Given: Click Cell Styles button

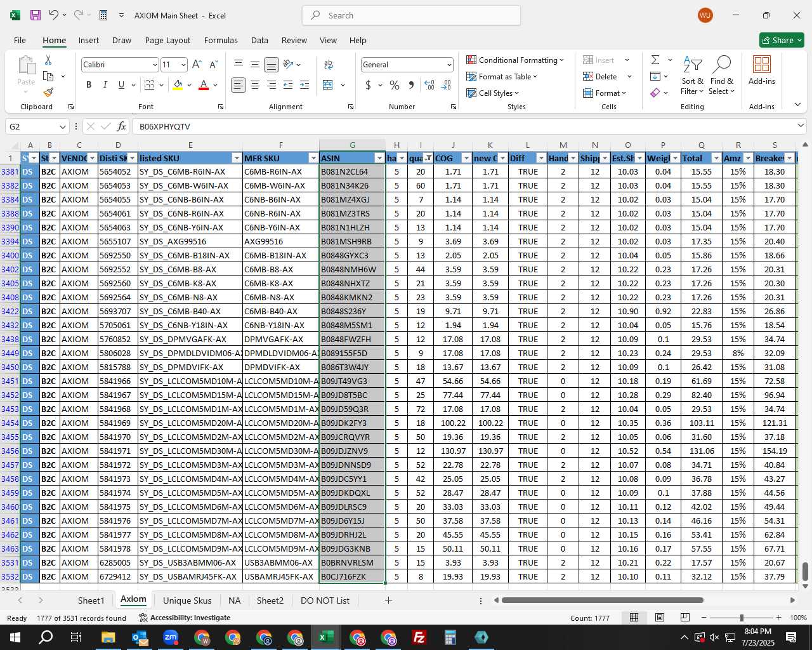Looking at the screenshot, I should [x=493, y=93].
